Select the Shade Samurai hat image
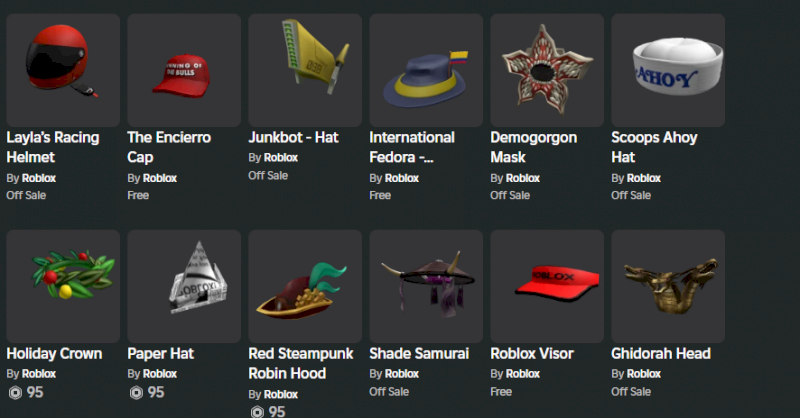800x418 pixels. (x=426, y=286)
